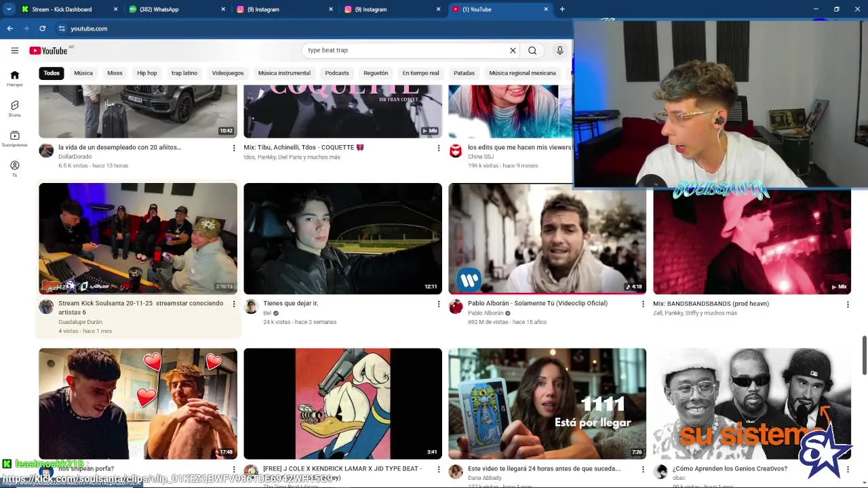Open DollarDorado channel avatar
Image resolution: width=868 pixels, height=488 pixels.
[46, 150]
